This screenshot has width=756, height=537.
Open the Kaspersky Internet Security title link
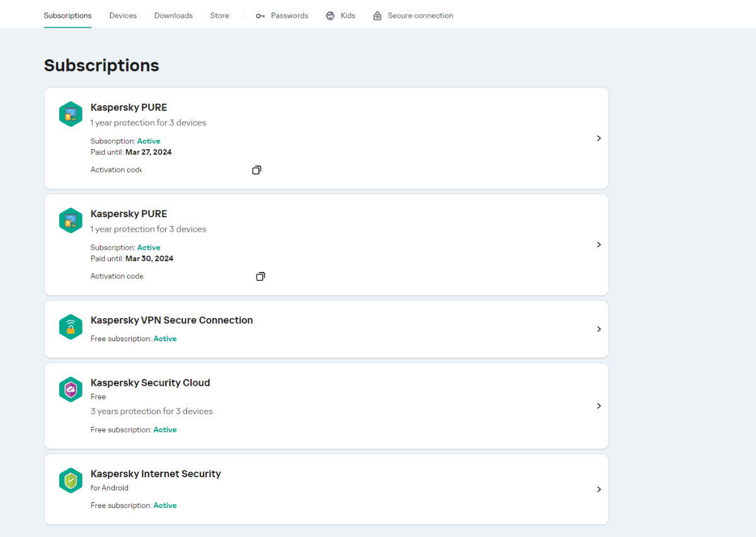pyautogui.click(x=156, y=474)
